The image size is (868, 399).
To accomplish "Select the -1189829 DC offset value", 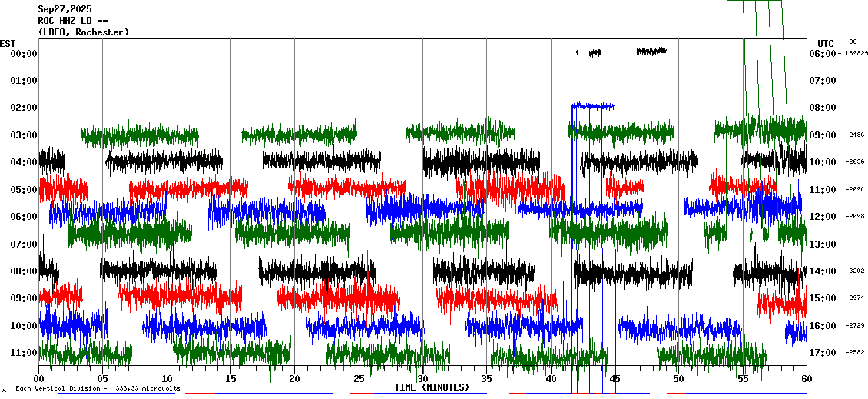I will [x=853, y=53].
